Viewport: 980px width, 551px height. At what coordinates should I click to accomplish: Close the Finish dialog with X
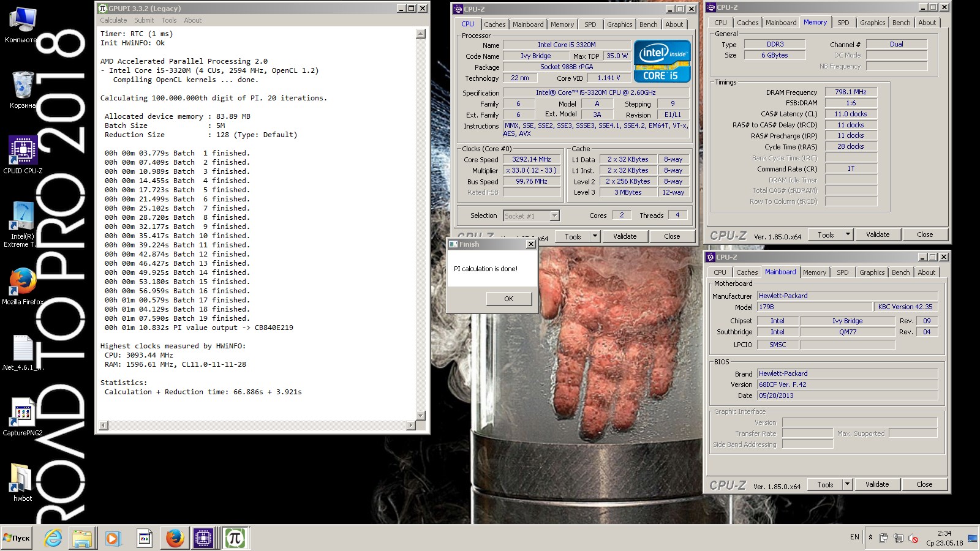coord(531,244)
